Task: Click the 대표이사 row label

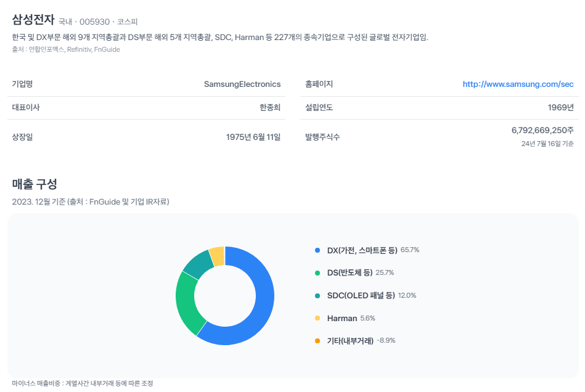Action: [x=26, y=107]
